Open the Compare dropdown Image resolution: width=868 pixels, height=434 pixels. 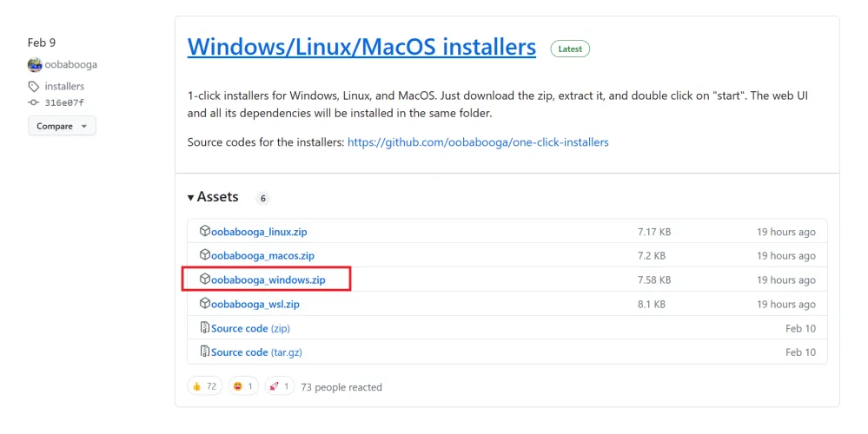point(62,126)
